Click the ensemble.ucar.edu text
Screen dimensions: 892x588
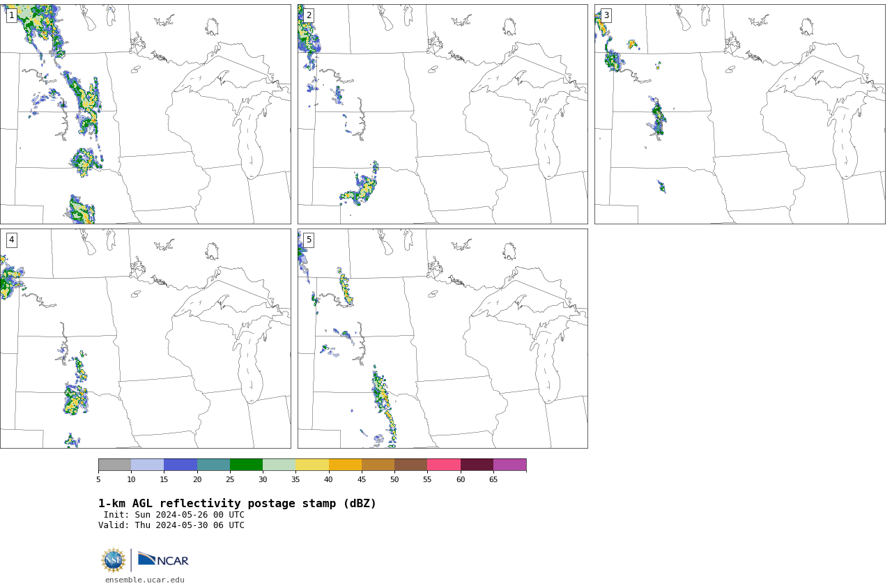click(145, 580)
